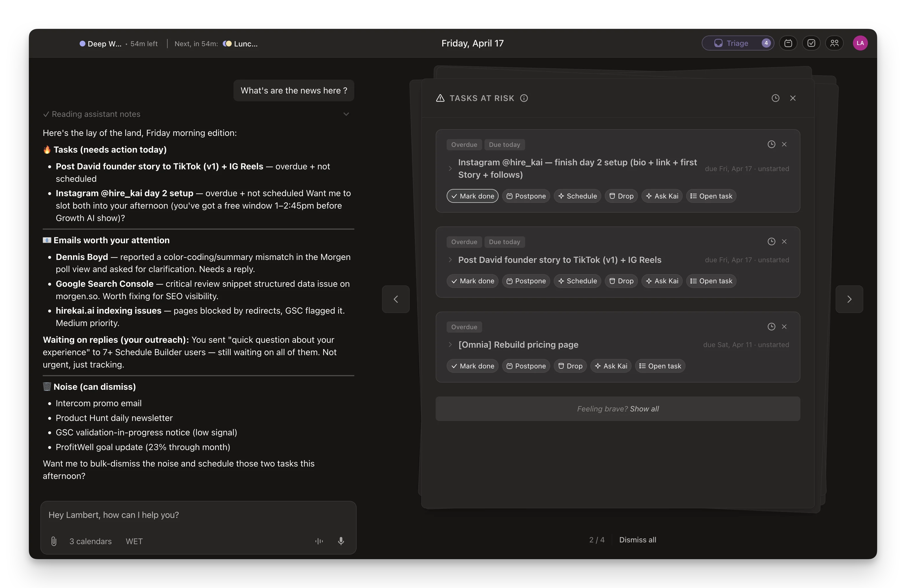Click the paperclip attachment icon
Viewport: 906px width, 588px height.
54,541
